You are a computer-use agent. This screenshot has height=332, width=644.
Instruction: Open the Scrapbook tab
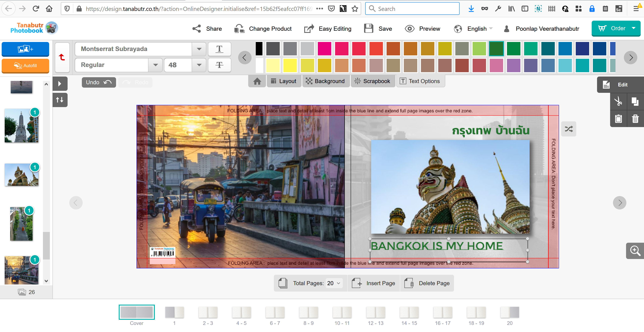click(373, 81)
